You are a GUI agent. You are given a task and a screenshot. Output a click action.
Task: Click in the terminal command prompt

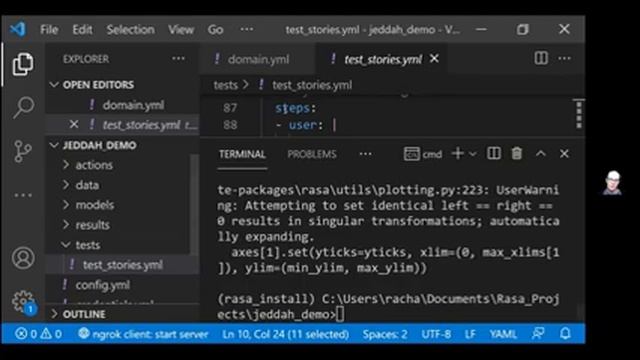(x=340, y=314)
